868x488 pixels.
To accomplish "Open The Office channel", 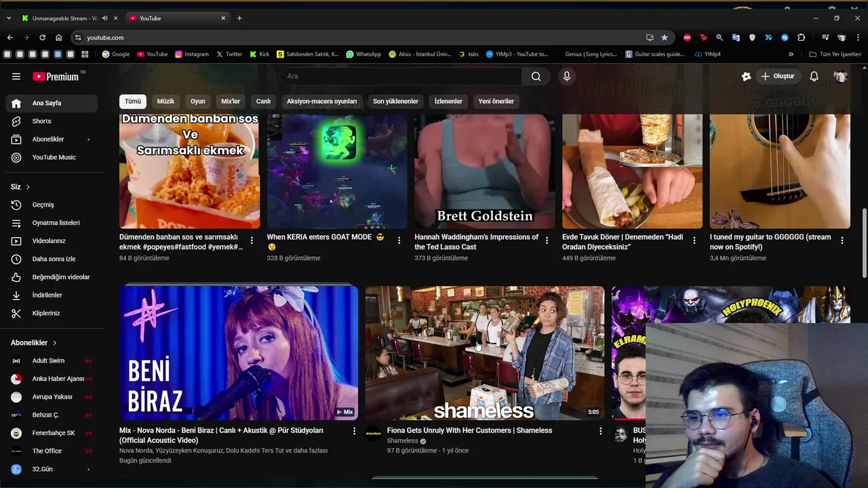I will tap(52, 451).
